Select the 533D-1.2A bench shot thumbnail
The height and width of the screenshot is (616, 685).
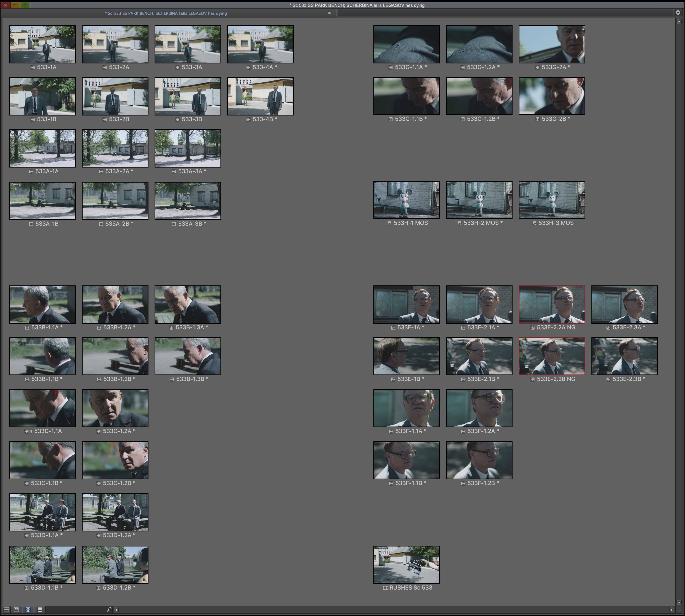tap(115, 513)
